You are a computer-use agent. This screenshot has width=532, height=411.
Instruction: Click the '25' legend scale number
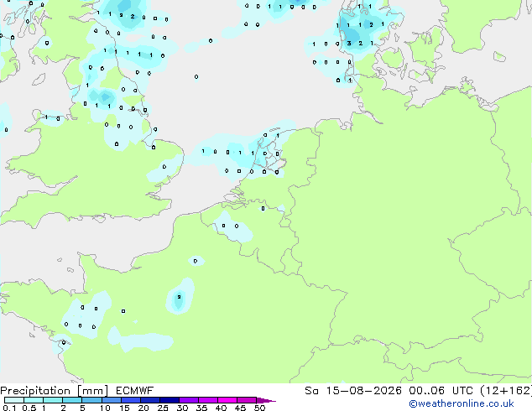click(163, 408)
